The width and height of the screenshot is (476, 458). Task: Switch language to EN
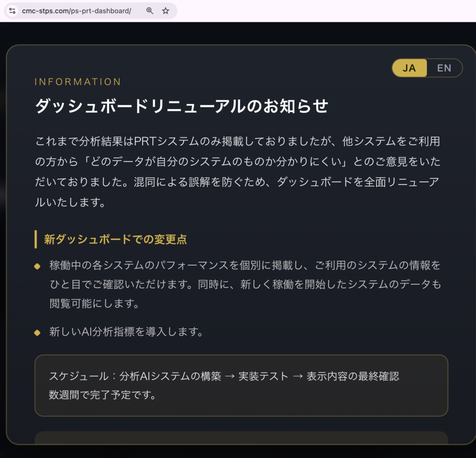pos(444,68)
